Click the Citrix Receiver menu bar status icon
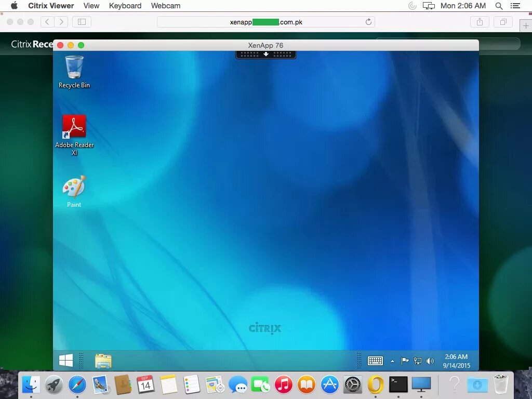 click(412, 6)
